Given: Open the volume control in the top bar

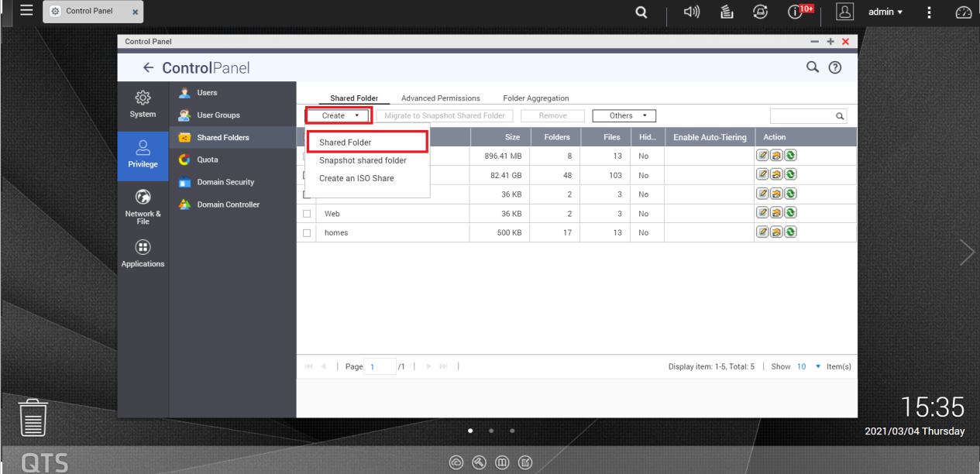Looking at the screenshot, I should coord(691,12).
